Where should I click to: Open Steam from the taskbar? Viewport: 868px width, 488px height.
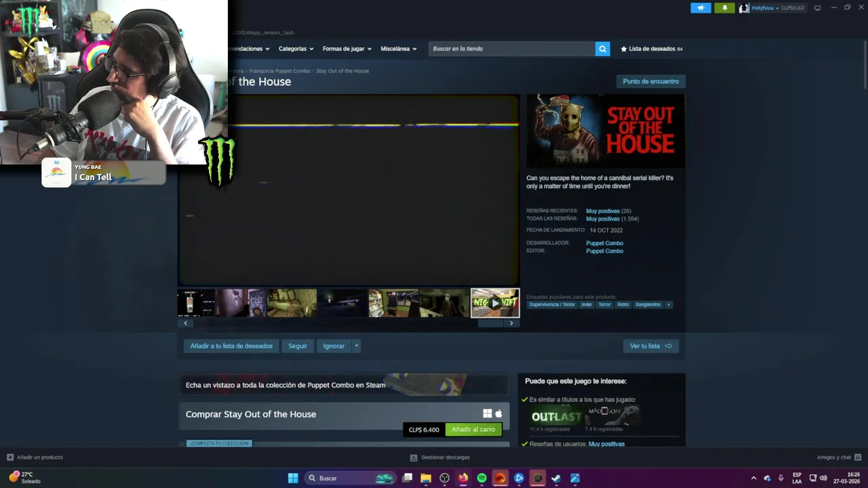point(556,479)
